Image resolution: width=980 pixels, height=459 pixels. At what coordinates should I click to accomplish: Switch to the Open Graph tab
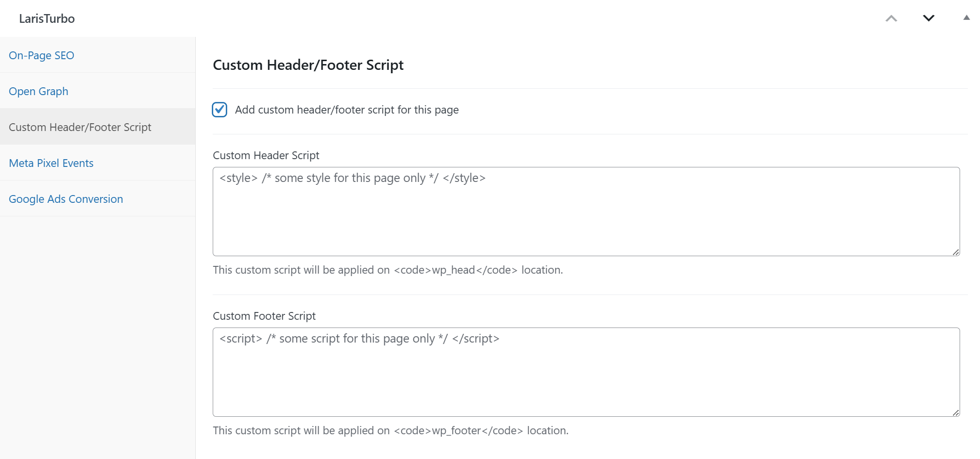(38, 91)
